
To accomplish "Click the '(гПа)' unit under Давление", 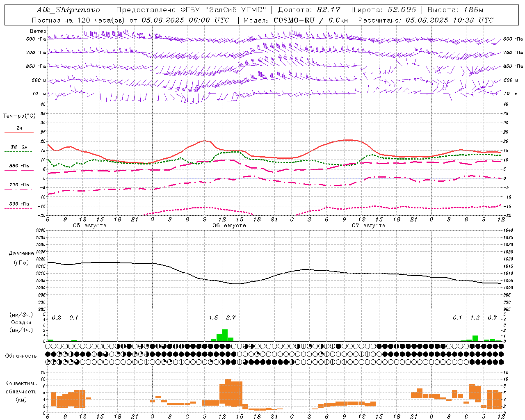I will coord(21,262).
